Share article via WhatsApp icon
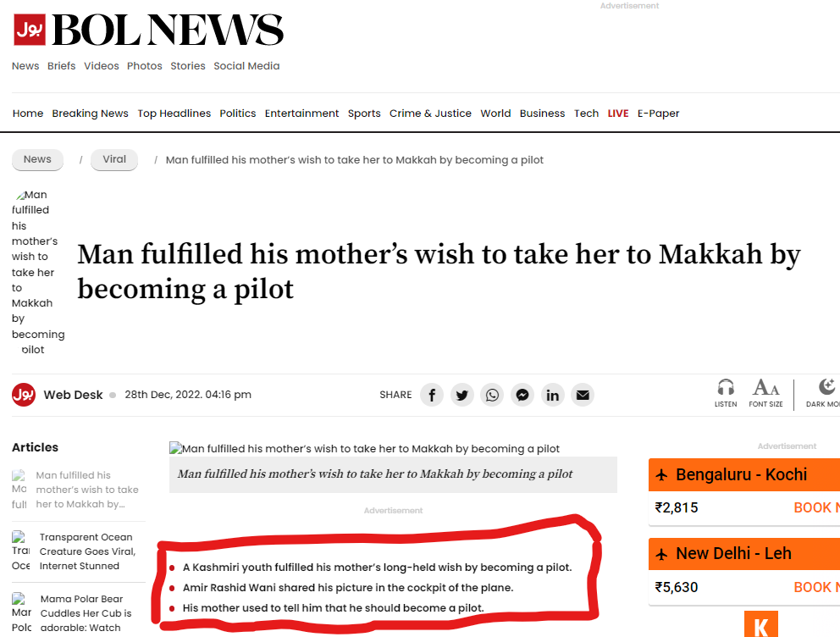The image size is (840, 637). click(x=492, y=395)
